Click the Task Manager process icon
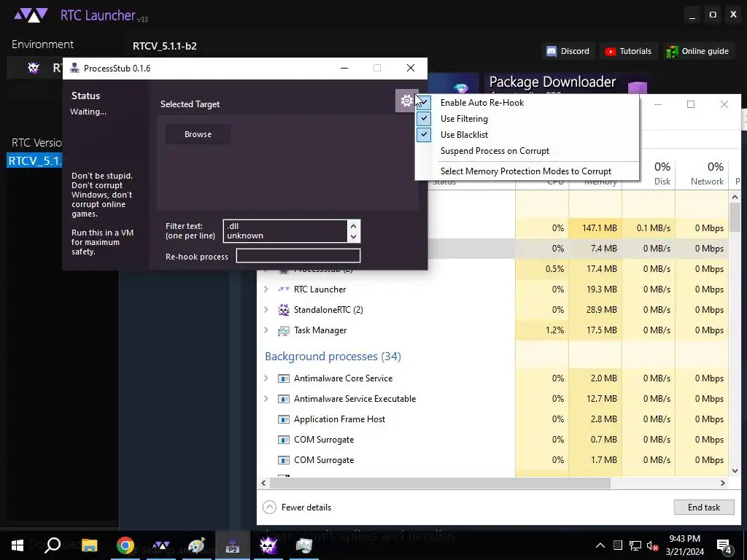The width and height of the screenshot is (747, 560). coord(284,330)
